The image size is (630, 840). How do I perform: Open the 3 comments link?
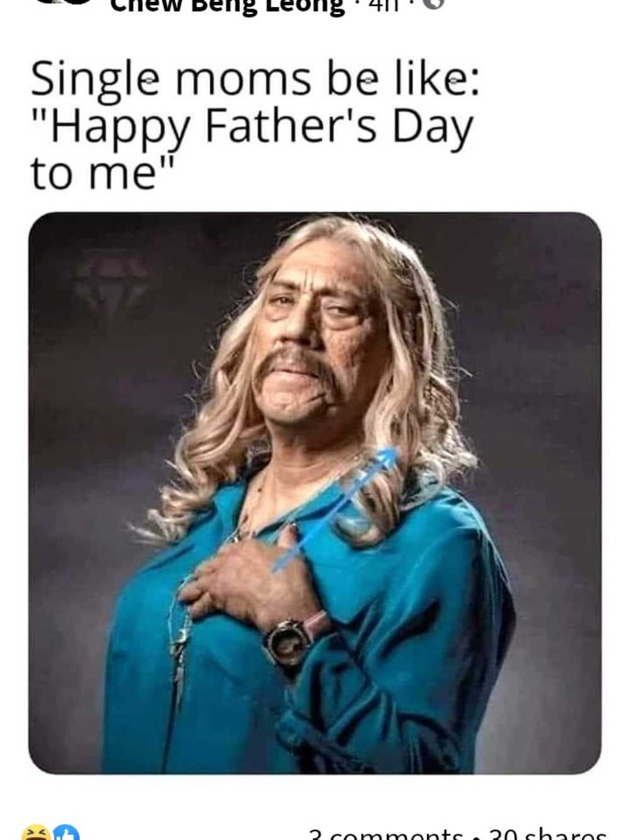384,833
